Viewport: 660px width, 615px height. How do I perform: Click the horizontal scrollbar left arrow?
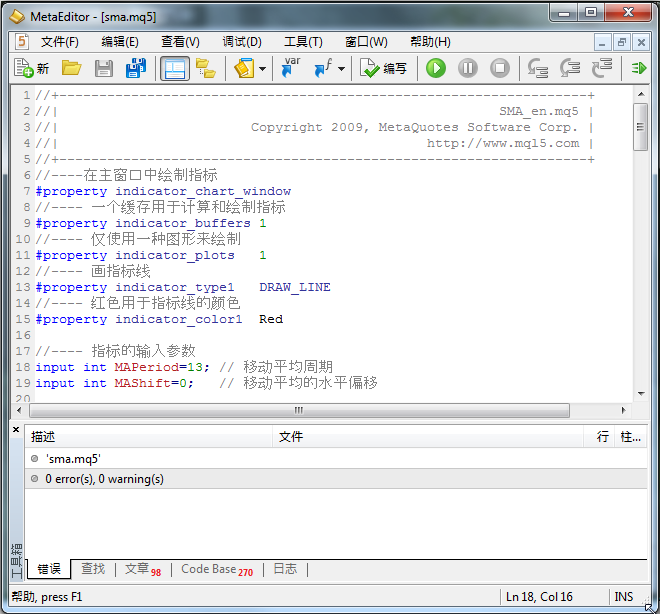click(19, 410)
